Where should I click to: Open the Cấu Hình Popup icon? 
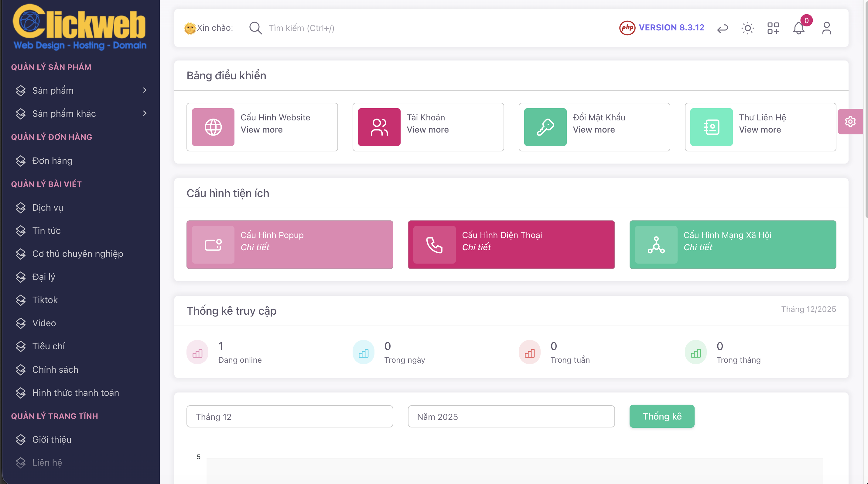pyautogui.click(x=213, y=244)
